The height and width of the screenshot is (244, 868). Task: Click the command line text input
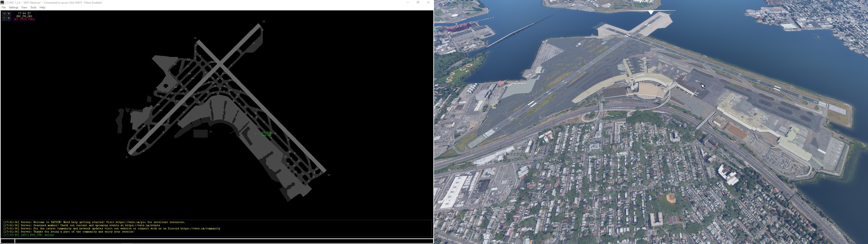coord(222,241)
